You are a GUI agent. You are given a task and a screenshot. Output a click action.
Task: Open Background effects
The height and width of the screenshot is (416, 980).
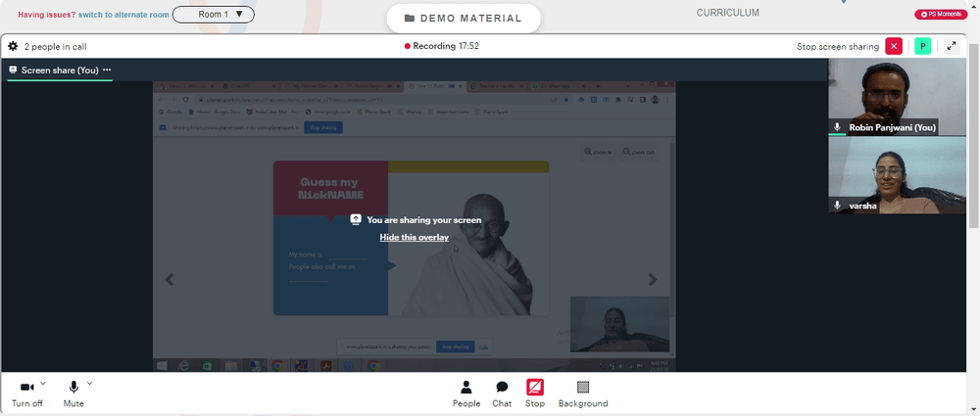click(583, 394)
